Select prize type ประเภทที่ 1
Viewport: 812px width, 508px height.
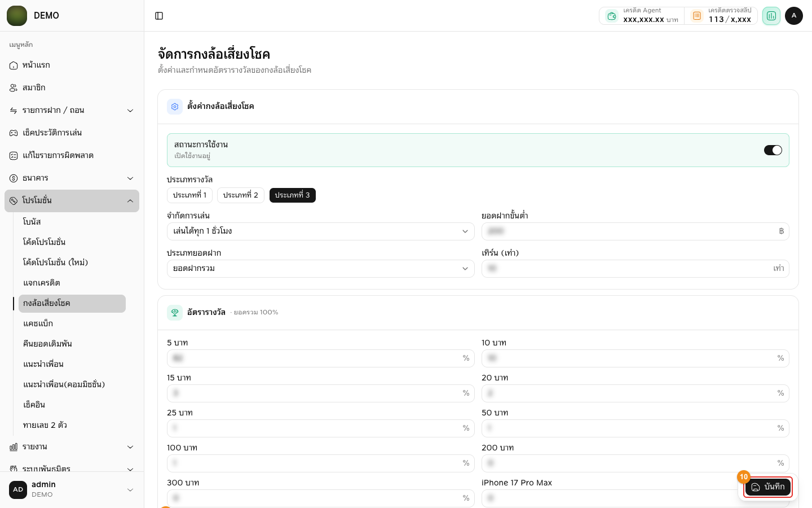click(x=189, y=195)
